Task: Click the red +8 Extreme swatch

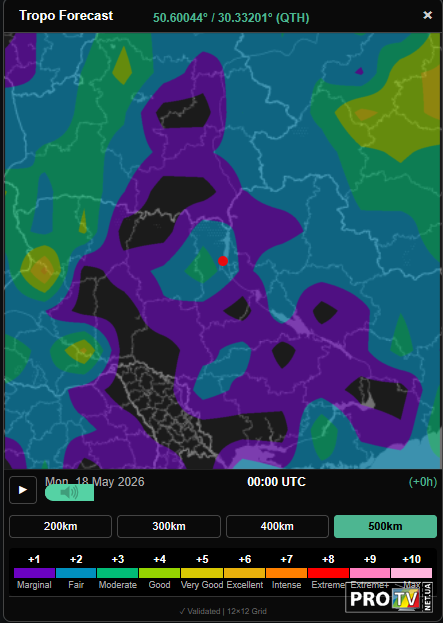Action: tap(328, 573)
